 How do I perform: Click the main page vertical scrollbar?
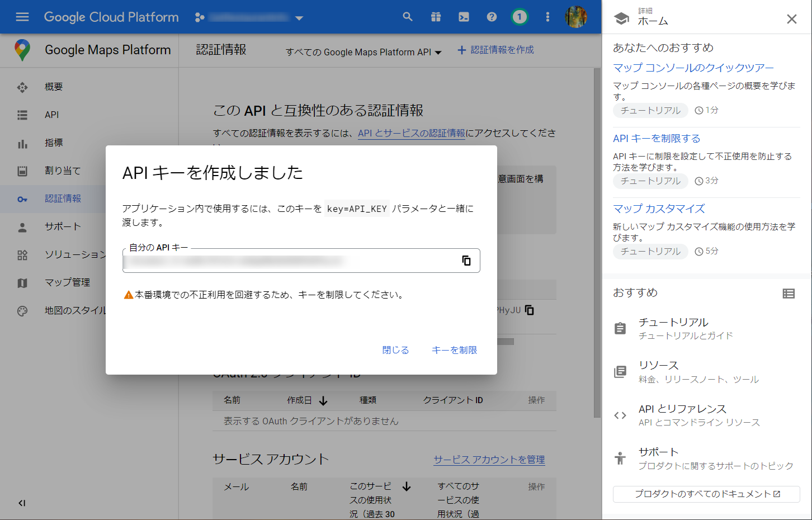(597, 243)
